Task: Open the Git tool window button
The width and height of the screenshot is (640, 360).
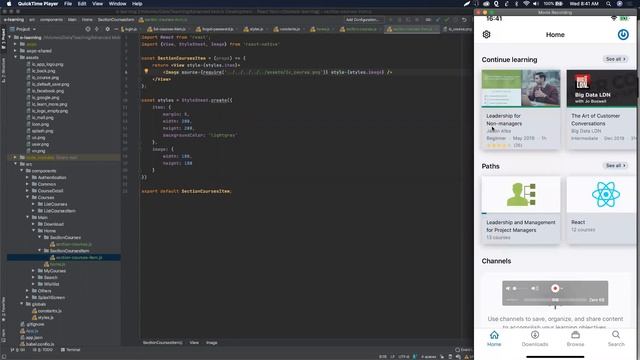Action: click(18, 350)
